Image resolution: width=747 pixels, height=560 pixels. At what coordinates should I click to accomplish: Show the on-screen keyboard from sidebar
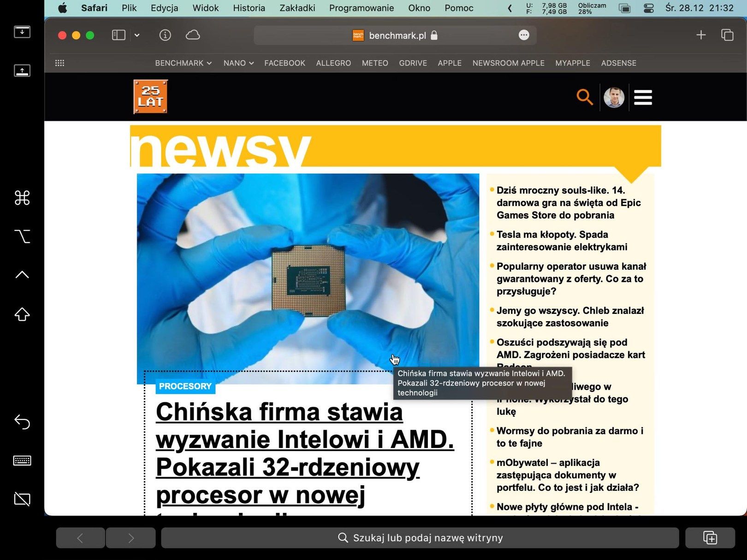pyautogui.click(x=22, y=460)
